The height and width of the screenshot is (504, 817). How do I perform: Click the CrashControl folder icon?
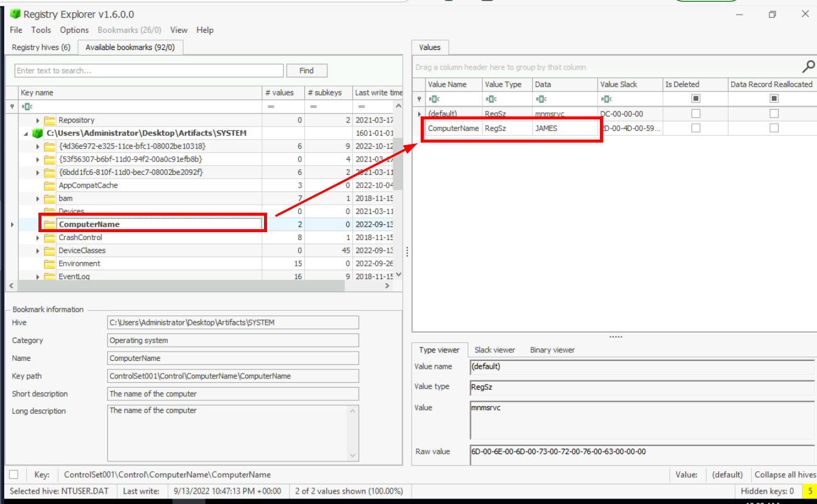pos(49,238)
